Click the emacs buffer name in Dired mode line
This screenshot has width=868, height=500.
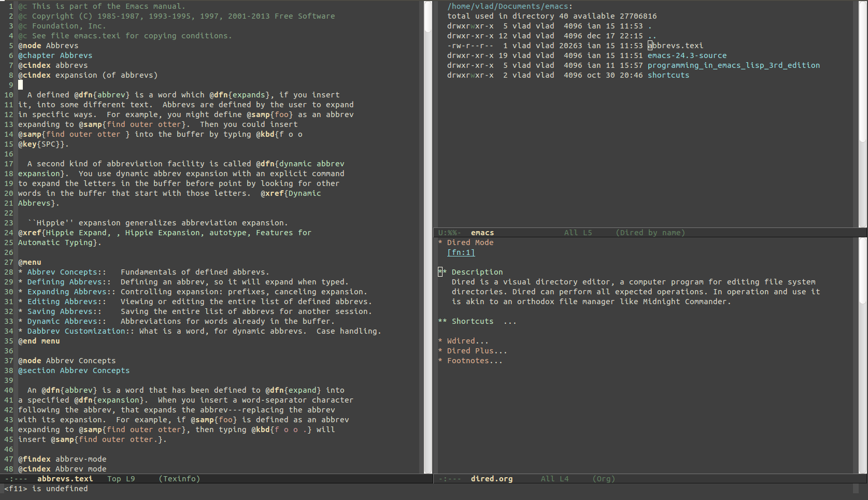[x=482, y=233]
